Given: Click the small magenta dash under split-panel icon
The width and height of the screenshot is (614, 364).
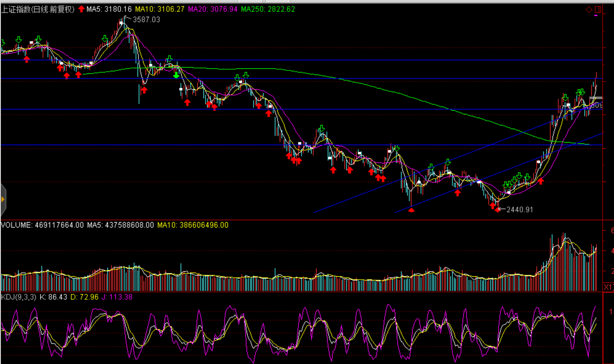Looking at the screenshot, I should (x=596, y=16).
